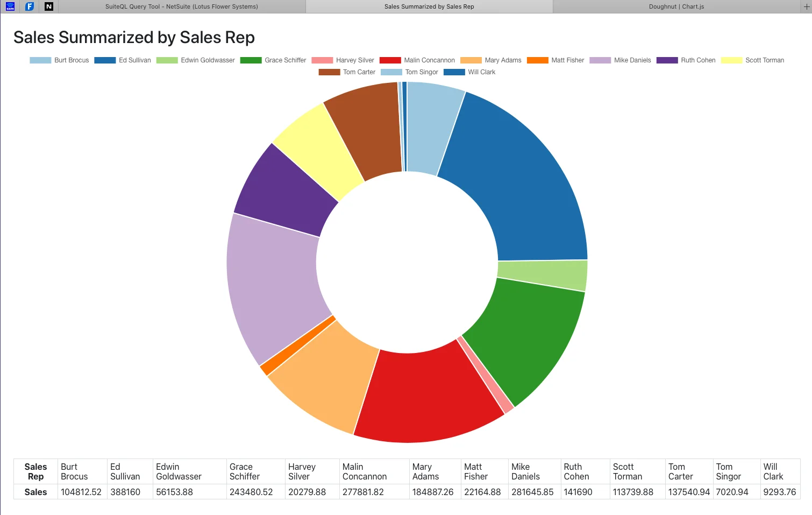Toggle Ed Sullivan dataset in legend
812x515 pixels.
123,60
